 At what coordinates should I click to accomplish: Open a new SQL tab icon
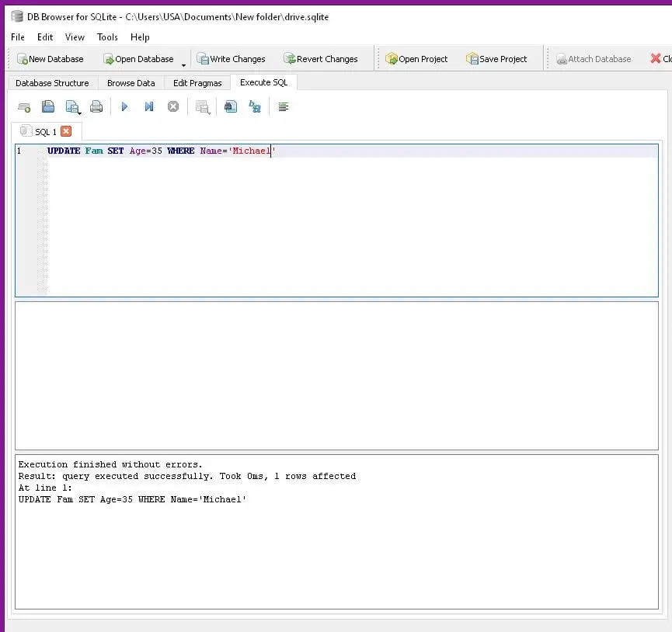(24, 107)
